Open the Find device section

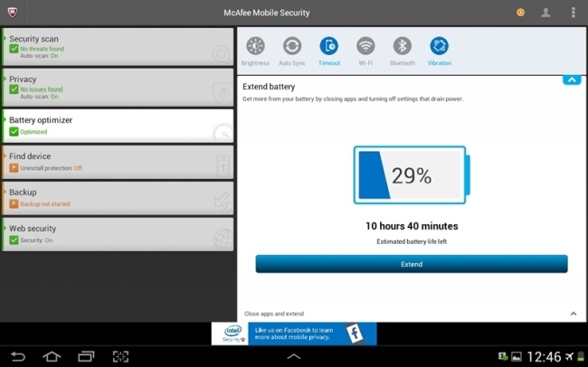(x=118, y=162)
